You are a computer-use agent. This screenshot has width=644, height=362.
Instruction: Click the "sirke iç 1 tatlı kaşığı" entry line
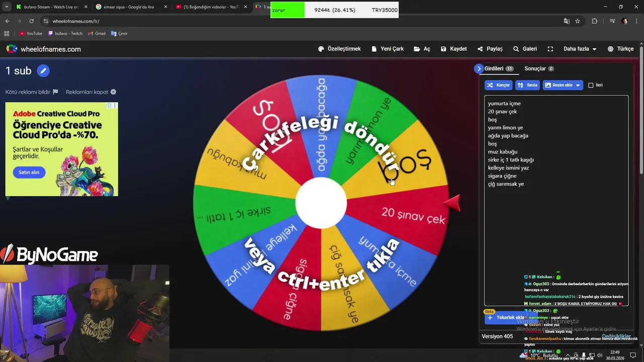click(x=511, y=160)
